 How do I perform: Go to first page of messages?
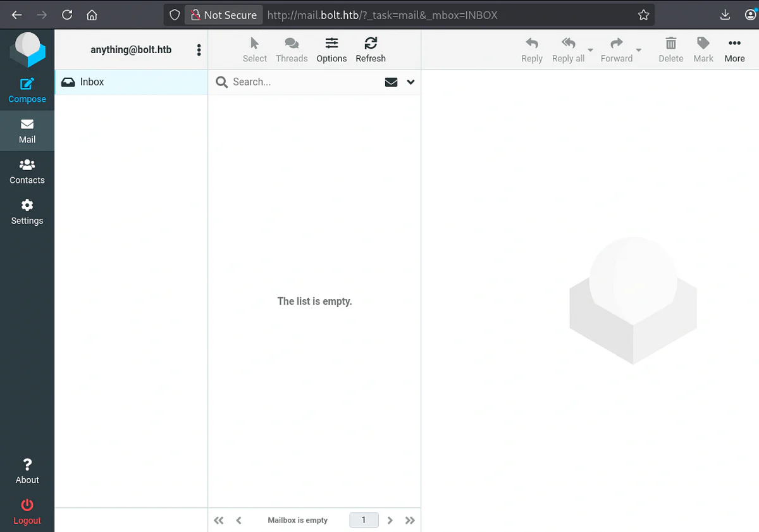tap(219, 520)
